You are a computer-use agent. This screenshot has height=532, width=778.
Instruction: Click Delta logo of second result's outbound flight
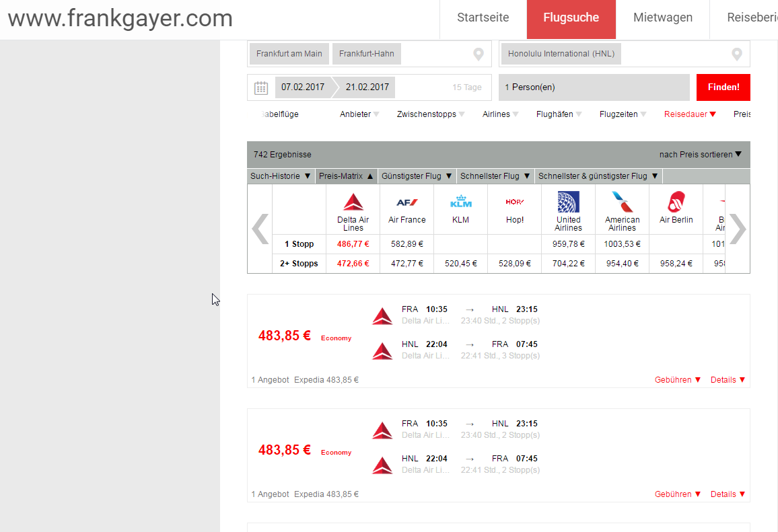pyautogui.click(x=382, y=430)
